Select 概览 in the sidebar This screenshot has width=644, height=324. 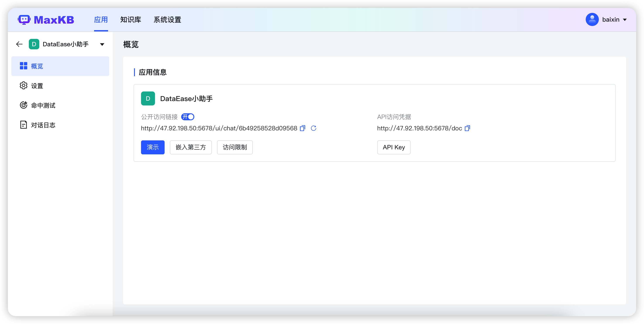(x=60, y=66)
